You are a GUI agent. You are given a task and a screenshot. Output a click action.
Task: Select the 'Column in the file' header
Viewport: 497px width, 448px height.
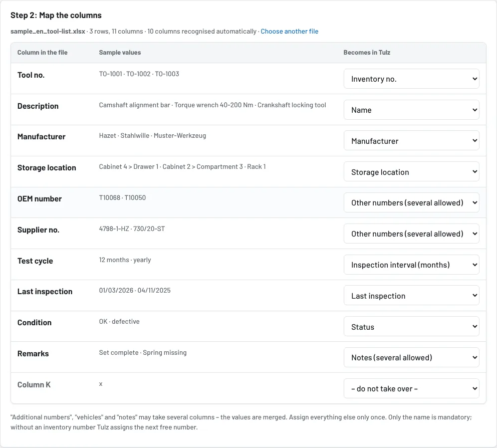pos(42,53)
